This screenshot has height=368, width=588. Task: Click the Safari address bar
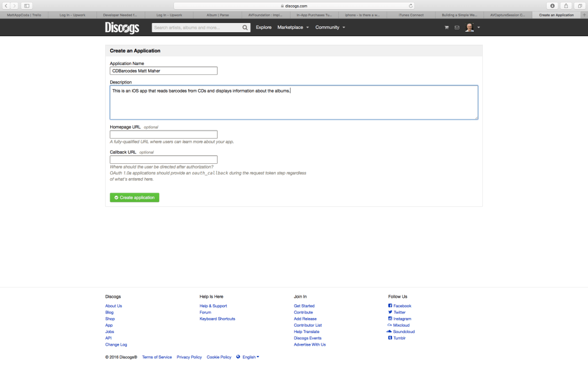294,6
